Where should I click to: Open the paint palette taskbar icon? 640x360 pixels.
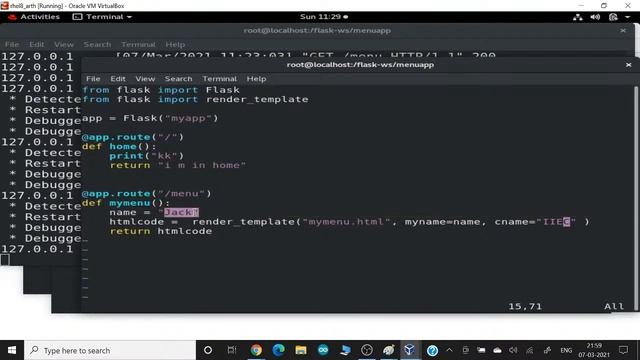[388, 350]
